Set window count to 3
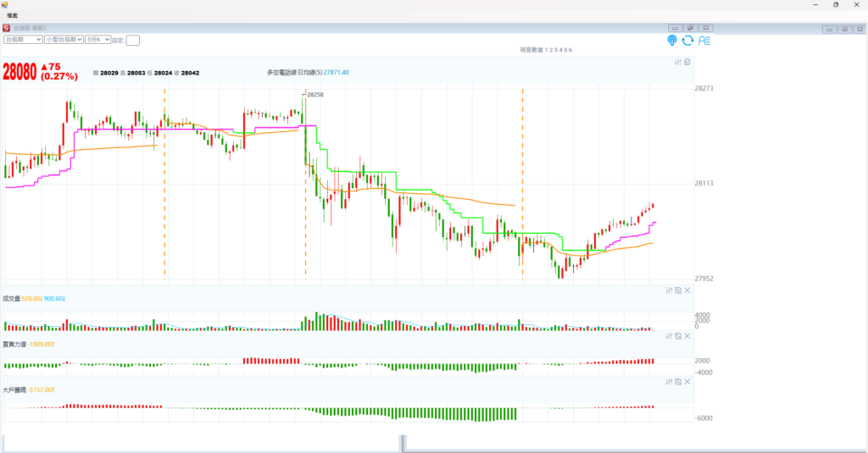This screenshot has height=453, width=868. click(555, 50)
